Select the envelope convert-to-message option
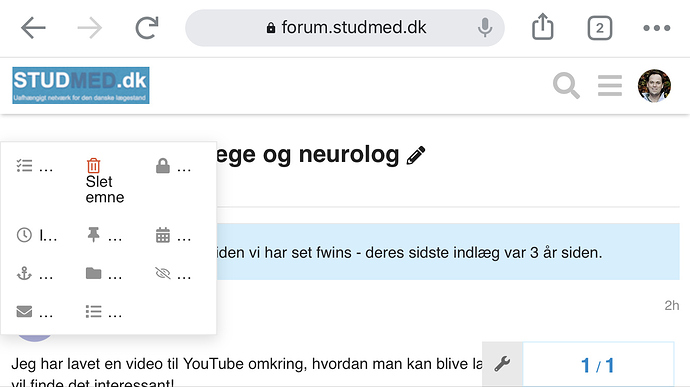The image size is (690, 387). point(34,312)
